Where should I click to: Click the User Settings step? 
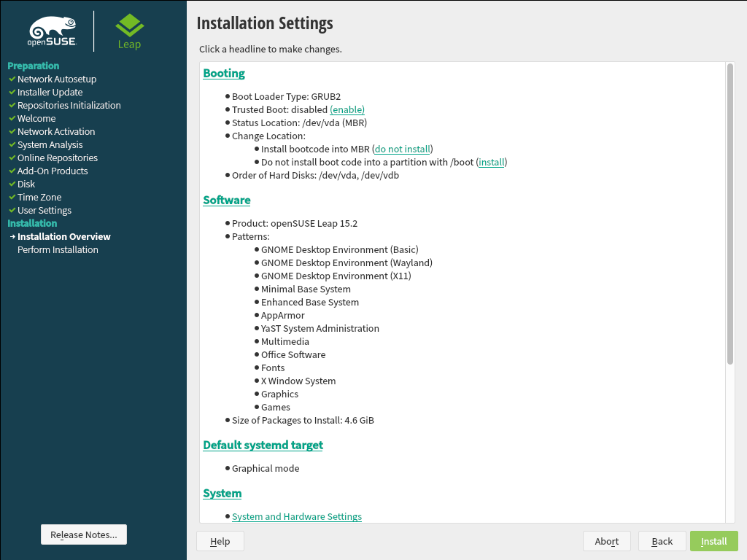point(44,211)
